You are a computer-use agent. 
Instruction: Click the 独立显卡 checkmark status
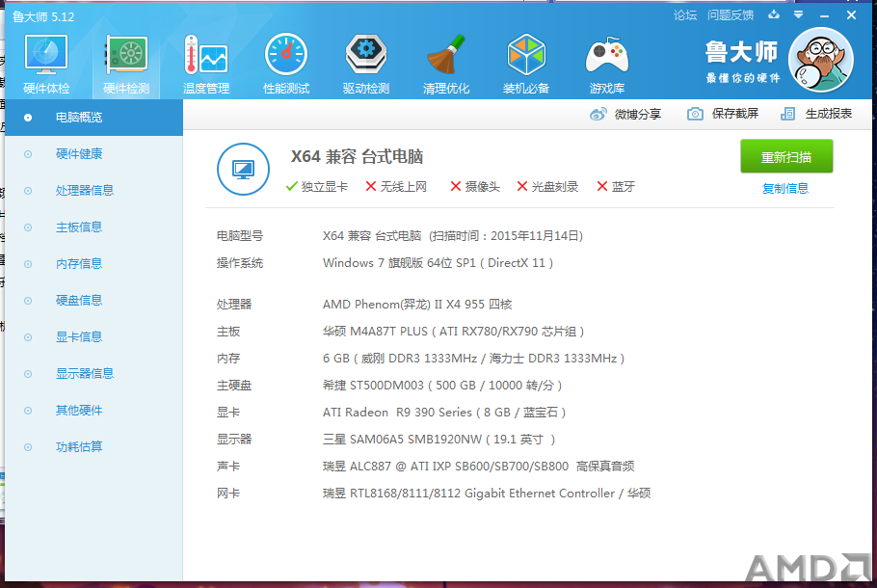(316, 187)
